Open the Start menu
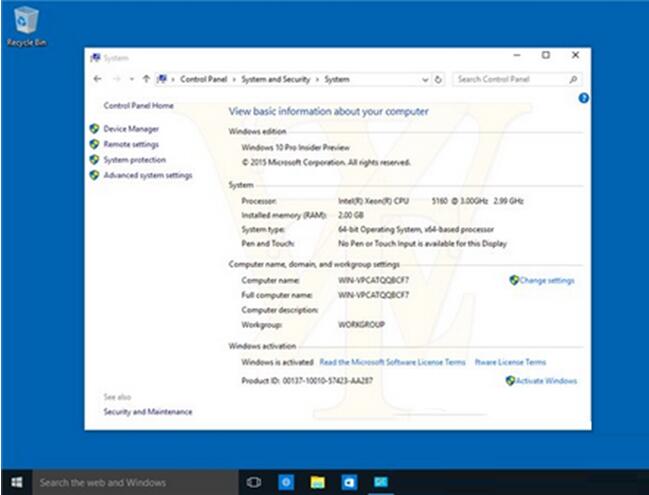The height and width of the screenshot is (495, 649). 17,482
